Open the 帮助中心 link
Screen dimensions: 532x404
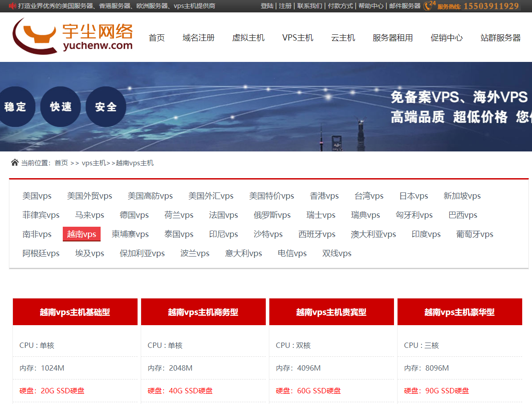tap(371, 6)
